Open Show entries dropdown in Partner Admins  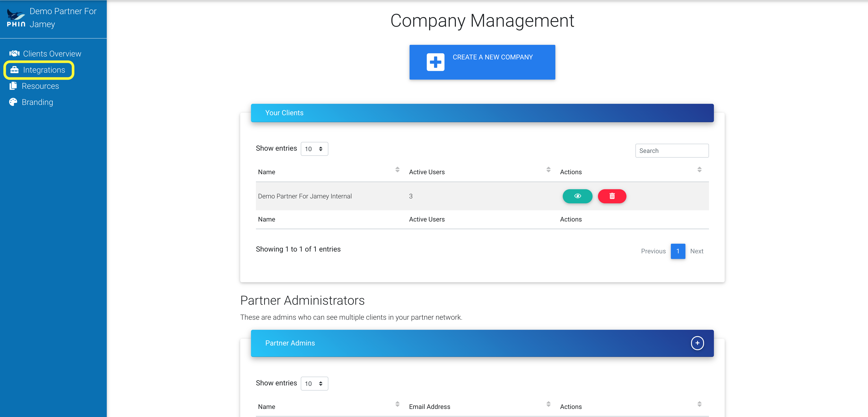(314, 384)
